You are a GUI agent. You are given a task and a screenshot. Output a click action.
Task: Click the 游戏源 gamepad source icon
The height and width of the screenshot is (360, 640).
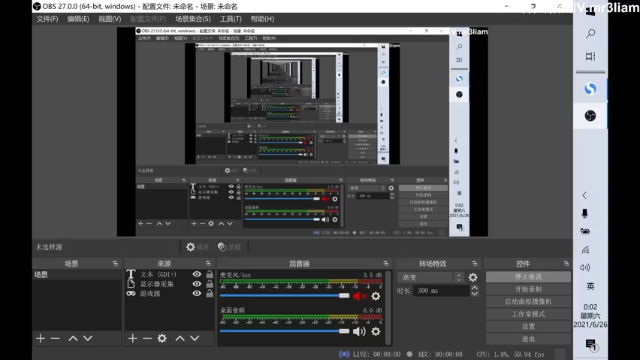[131, 293]
